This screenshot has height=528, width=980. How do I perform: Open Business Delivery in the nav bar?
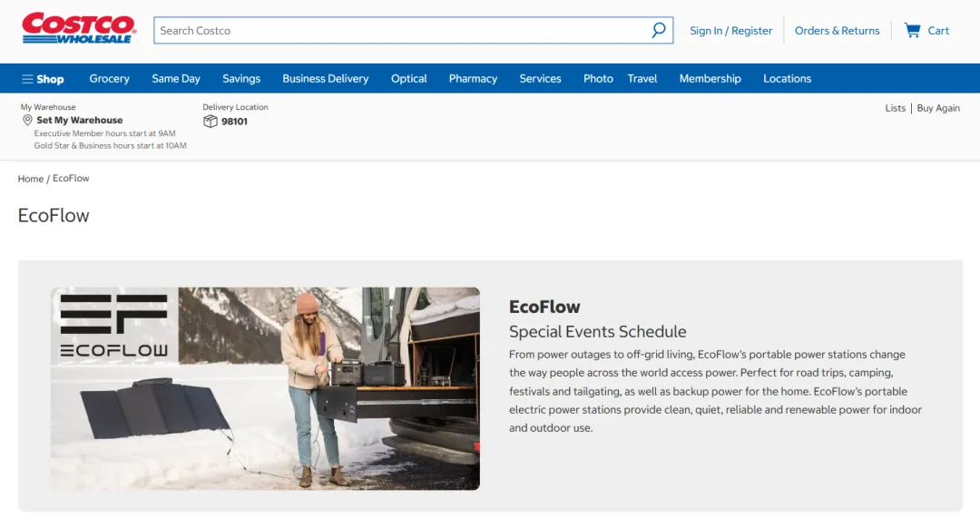click(x=326, y=79)
